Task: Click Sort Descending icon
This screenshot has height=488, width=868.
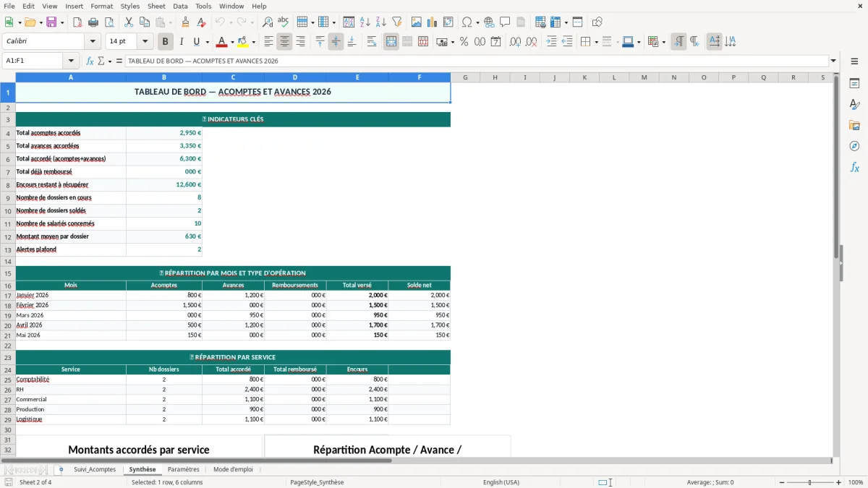Action: point(380,22)
